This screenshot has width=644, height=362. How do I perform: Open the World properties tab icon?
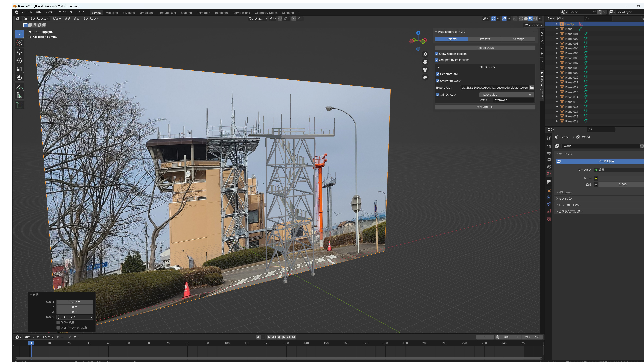pyautogui.click(x=549, y=173)
